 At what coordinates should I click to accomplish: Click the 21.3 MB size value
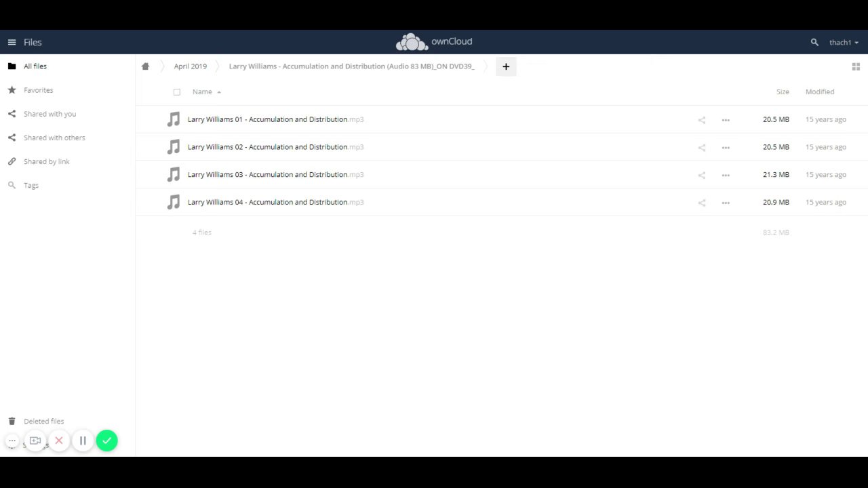tap(776, 175)
